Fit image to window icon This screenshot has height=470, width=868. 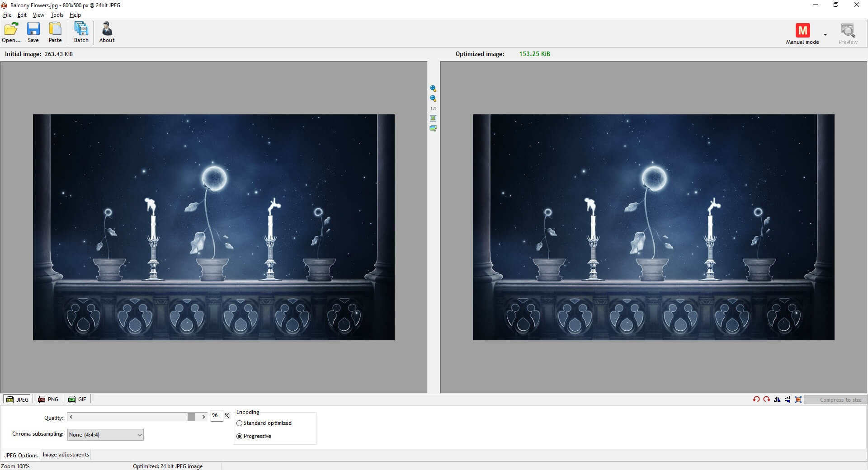(x=433, y=118)
